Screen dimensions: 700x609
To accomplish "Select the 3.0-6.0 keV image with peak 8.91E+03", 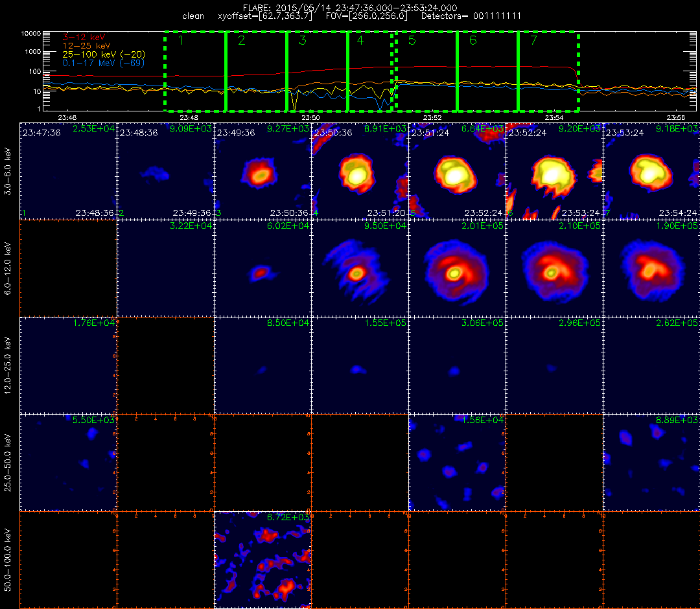I will (x=360, y=171).
